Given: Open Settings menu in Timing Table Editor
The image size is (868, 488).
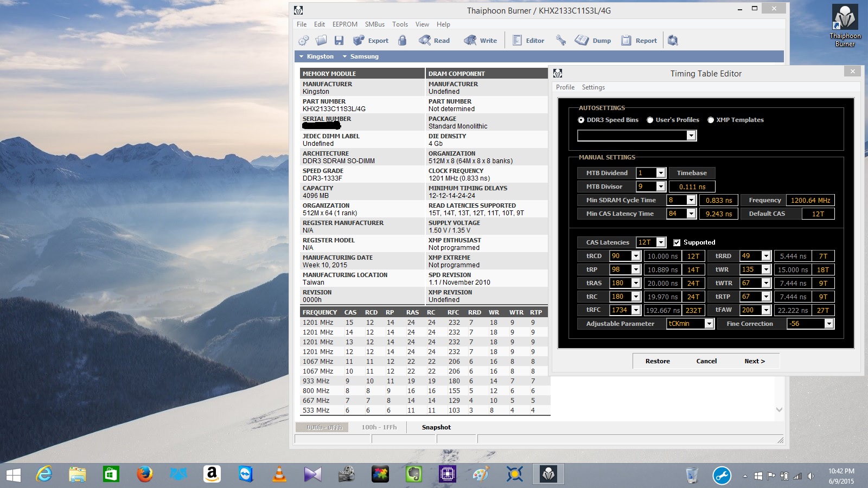Looking at the screenshot, I should tap(593, 87).
